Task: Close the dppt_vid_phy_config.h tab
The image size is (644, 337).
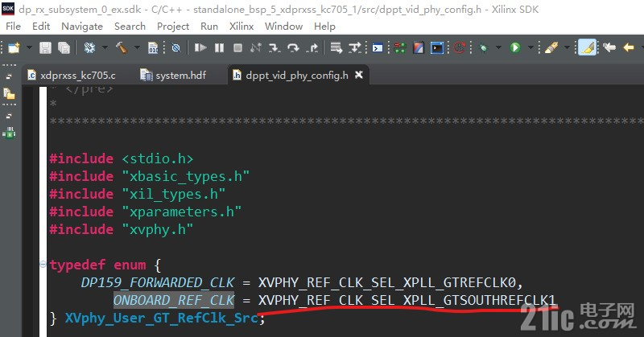Action: [359, 75]
